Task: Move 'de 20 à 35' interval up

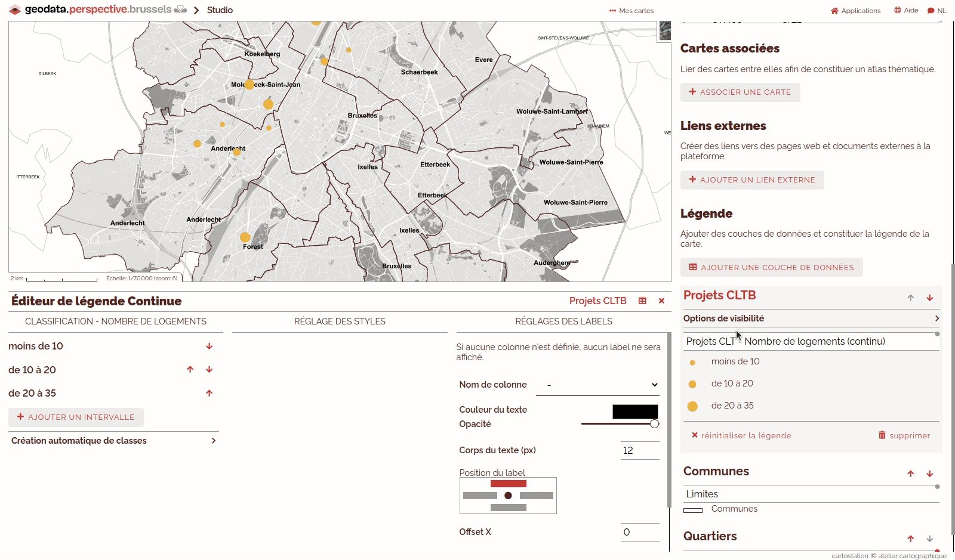Action: 209,393
